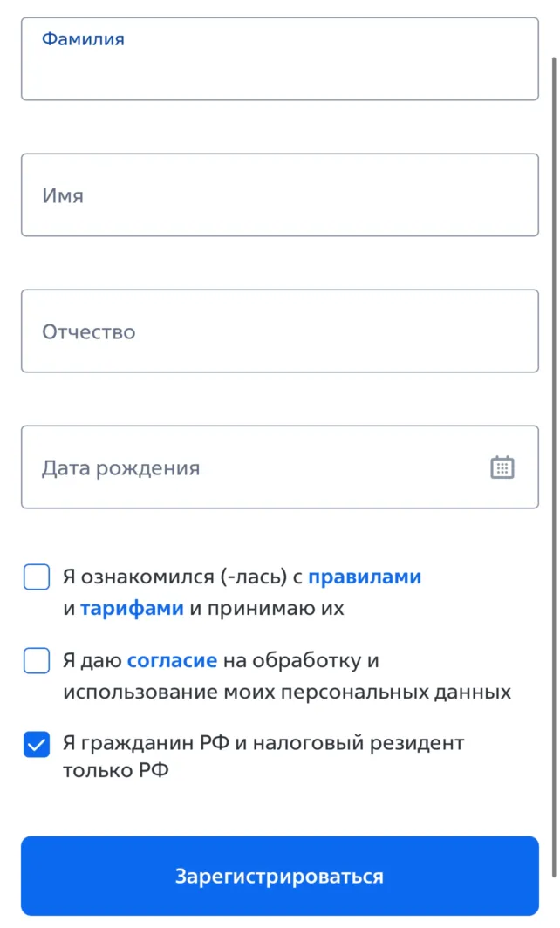Screen dimensions: 560x928
Task: Select the Отчество patronymic input field
Action: [x=279, y=331]
